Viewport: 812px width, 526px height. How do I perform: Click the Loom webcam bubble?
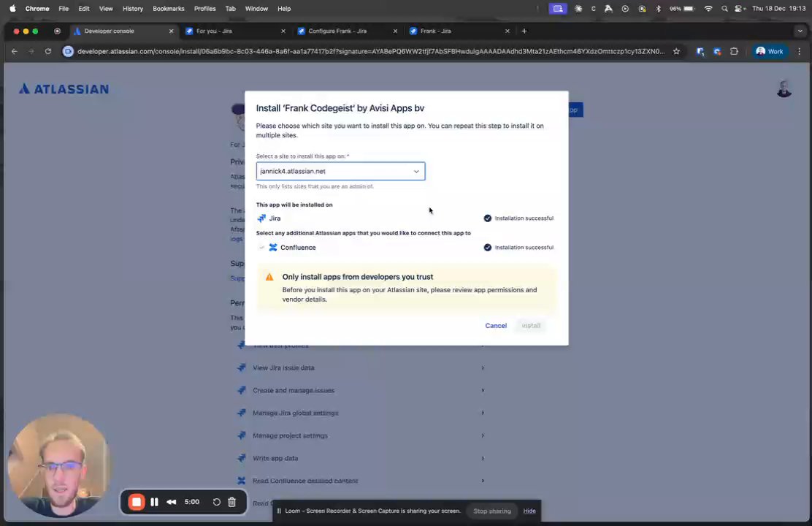[x=59, y=465]
